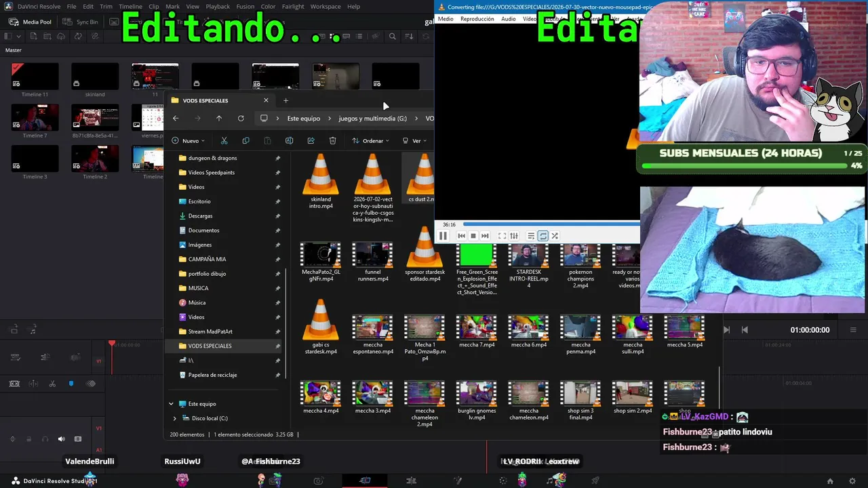Select burglin gnomes lv.mp4 file

point(477,401)
